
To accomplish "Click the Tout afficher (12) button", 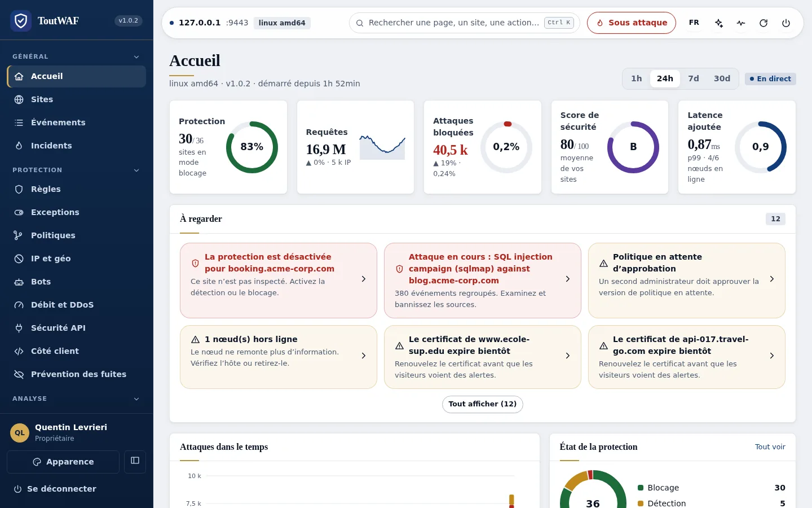I will click(x=483, y=404).
